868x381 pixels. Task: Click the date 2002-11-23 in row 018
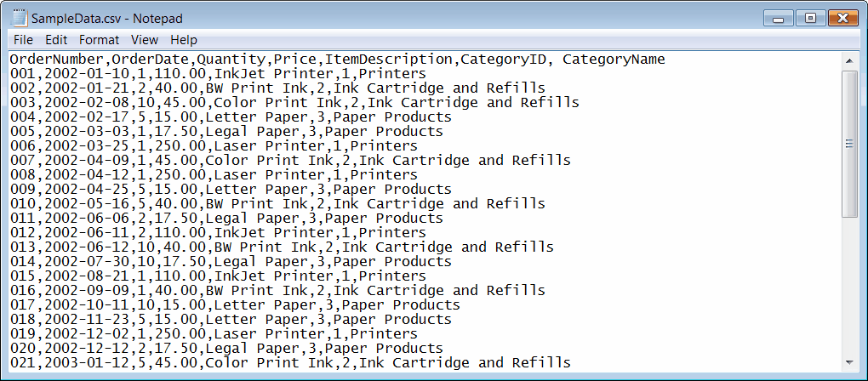[x=86, y=319]
